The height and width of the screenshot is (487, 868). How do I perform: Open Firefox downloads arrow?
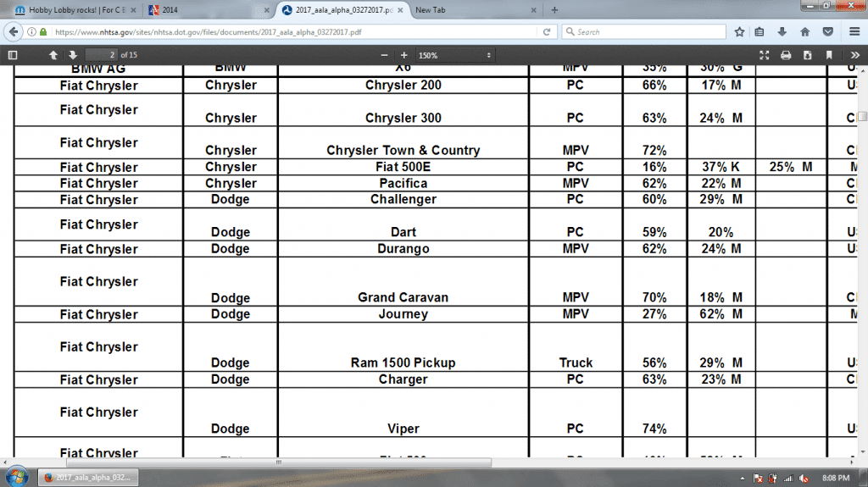(x=782, y=32)
